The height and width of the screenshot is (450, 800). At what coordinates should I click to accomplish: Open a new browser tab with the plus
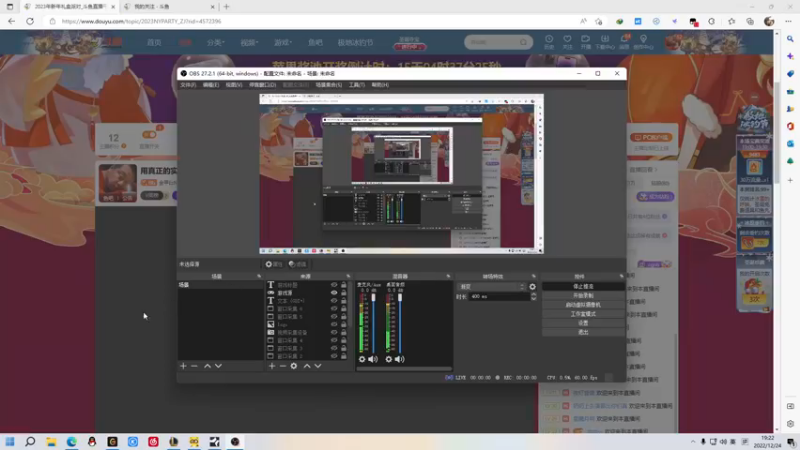click(x=227, y=7)
